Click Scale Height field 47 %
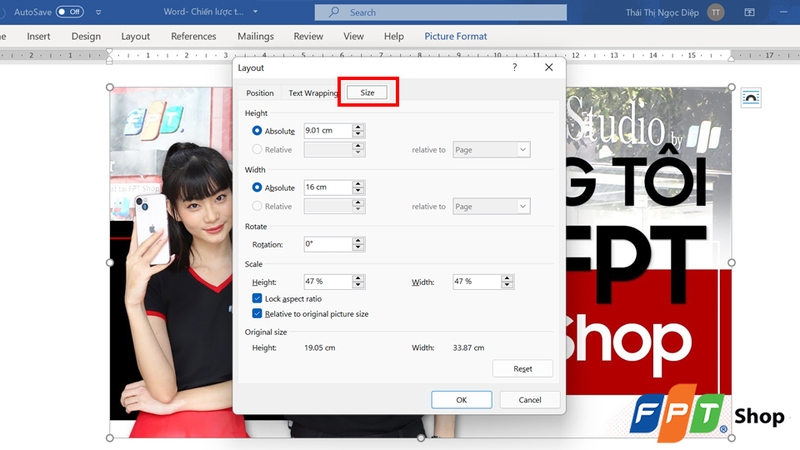Viewport: 800px width, 450px height. [328, 282]
